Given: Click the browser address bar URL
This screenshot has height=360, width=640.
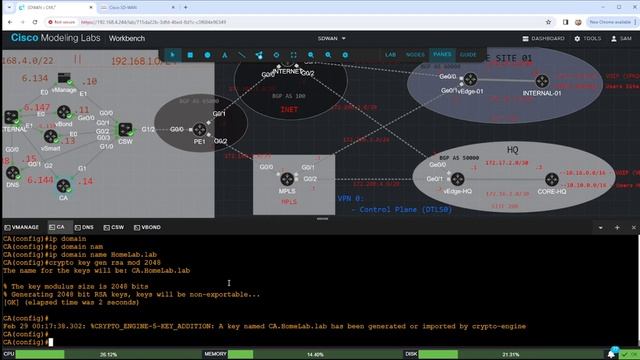Looking at the screenshot, I should [153, 22].
